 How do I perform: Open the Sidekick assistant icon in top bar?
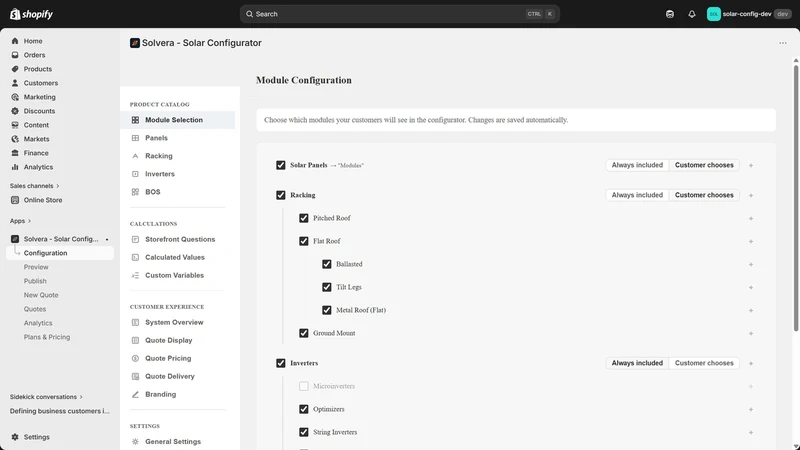pos(670,14)
